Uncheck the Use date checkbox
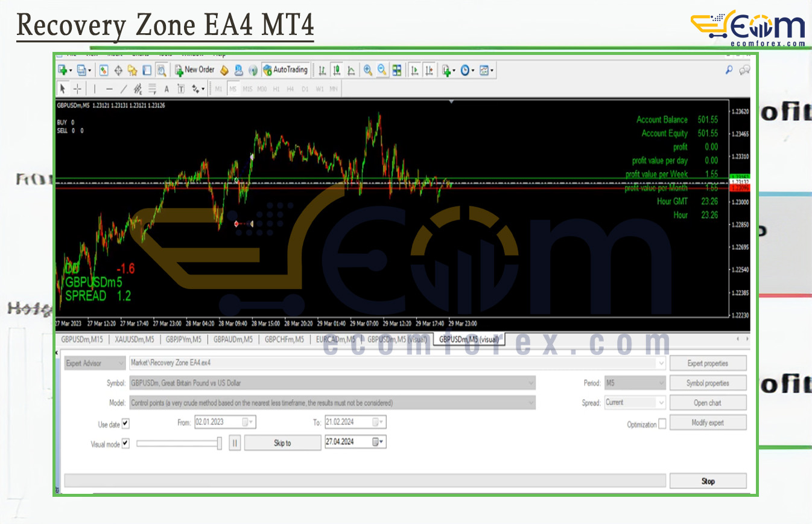This screenshot has width=812, height=524. click(x=125, y=424)
